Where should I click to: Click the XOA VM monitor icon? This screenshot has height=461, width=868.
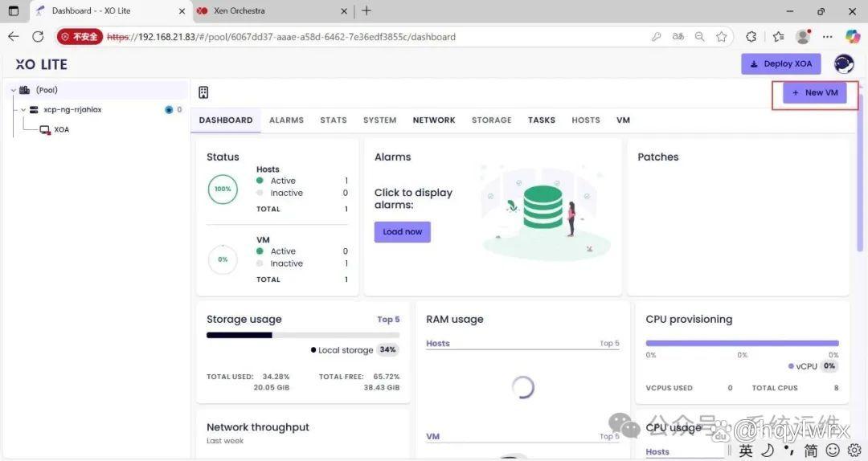[45, 129]
